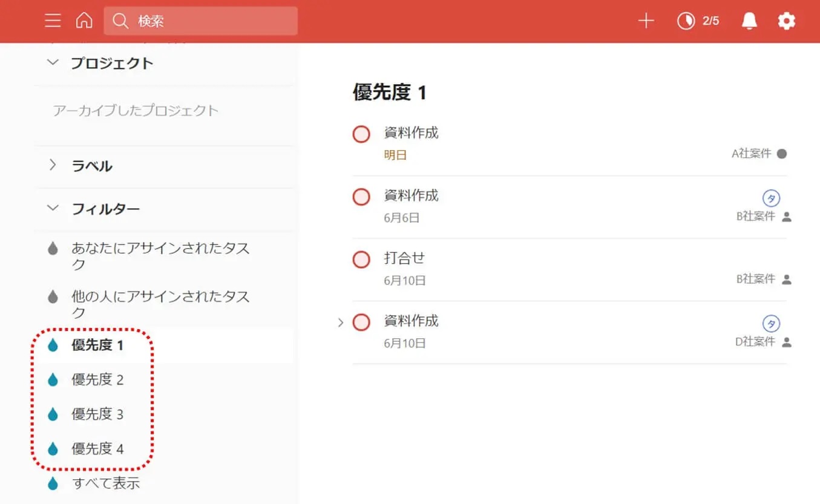This screenshot has width=820, height=504.
Task: Open the B社案件 label on the 6月6日 task
Action: (756, 217)
